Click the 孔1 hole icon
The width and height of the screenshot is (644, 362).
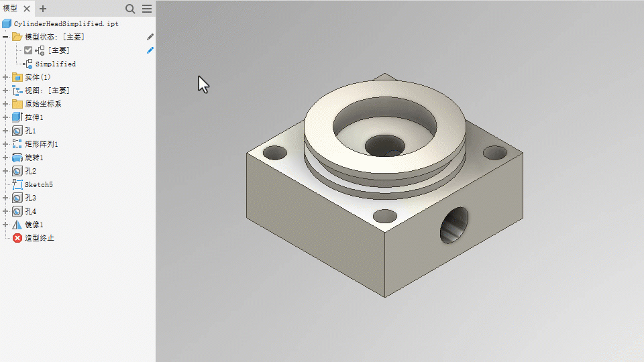(17, 131)
